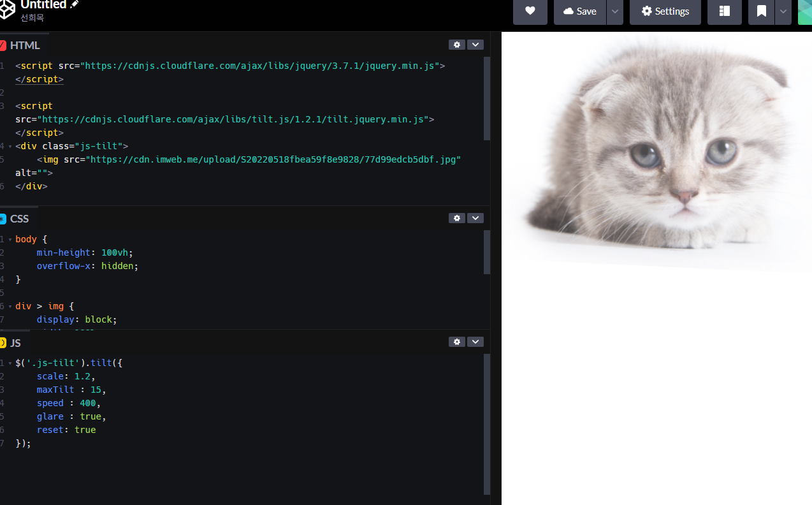Fold the div js-tilt code block

[x=10, y=147]
